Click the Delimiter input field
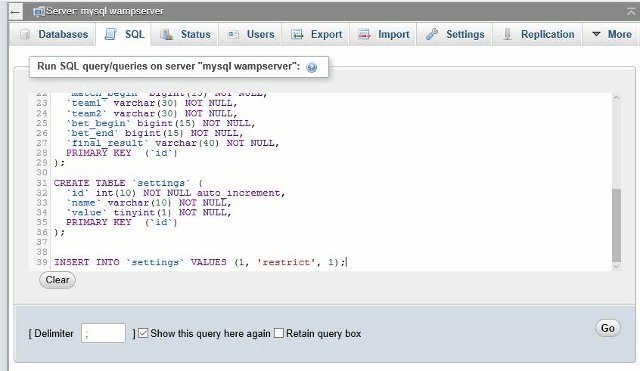 (103, 333)
